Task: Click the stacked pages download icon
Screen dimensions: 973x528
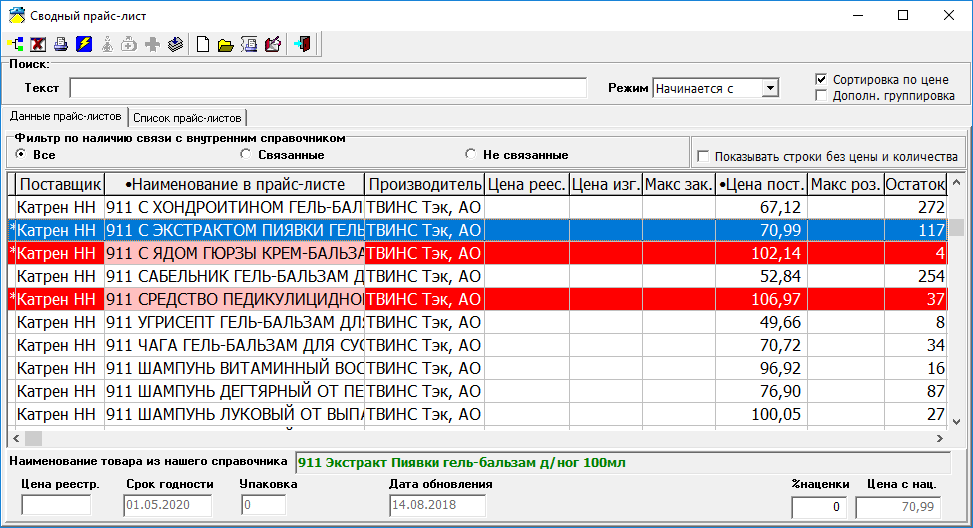Action: pos(175,44)
